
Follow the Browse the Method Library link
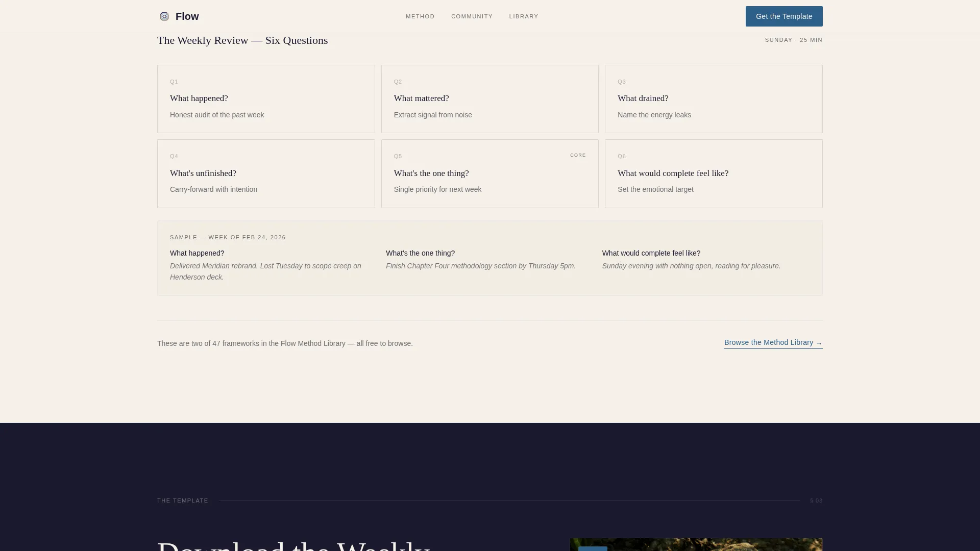[773, 343]
